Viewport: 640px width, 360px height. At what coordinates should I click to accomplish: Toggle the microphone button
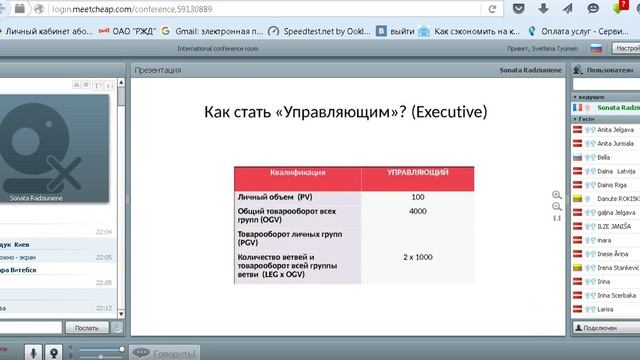tap(33, 353)
